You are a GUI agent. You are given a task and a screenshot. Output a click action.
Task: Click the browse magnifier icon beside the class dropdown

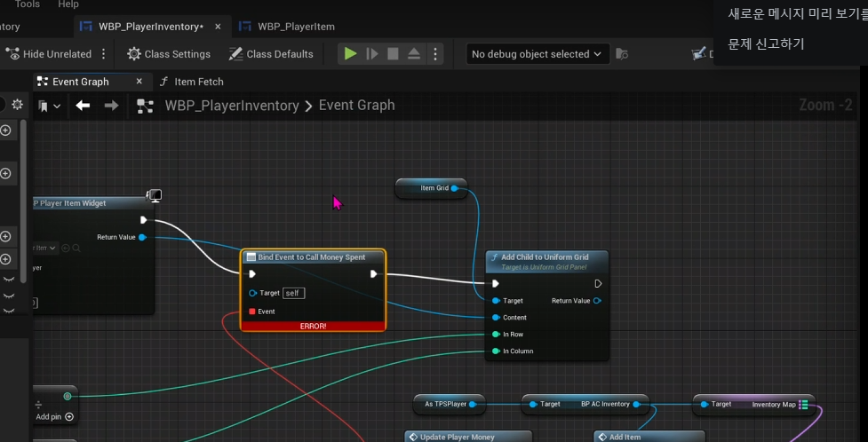[76, 249]
